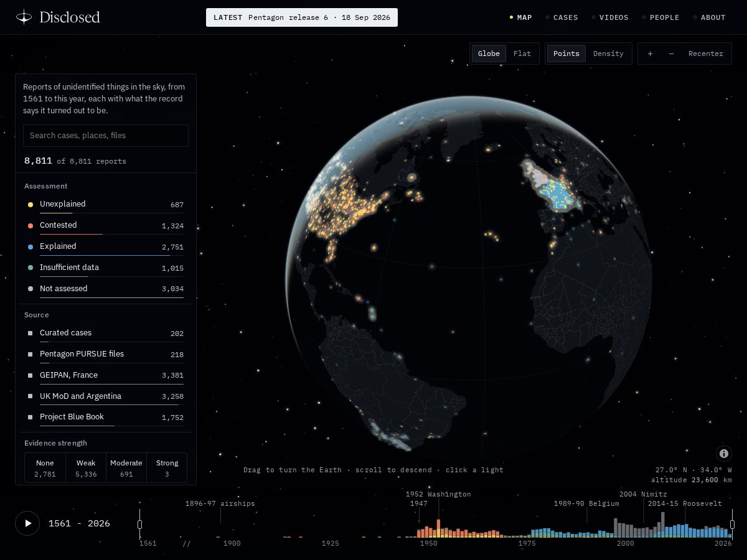Open the PEOPLE navigation item
This screenshot has height=560, width=747.
point(661,17)
